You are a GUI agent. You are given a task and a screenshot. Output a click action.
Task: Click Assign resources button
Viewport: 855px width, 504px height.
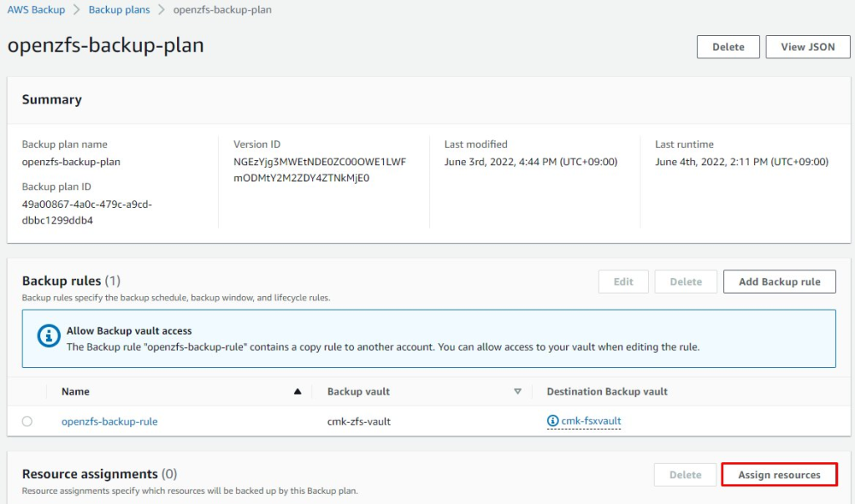pos(779,475)
